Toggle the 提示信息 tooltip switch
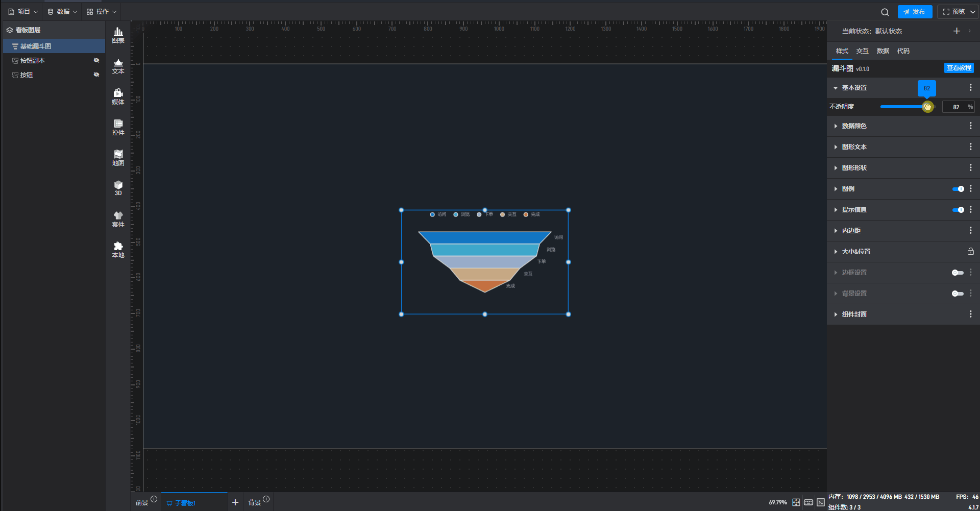Image resolution: width=980 pixels, height=511 pixels. click(x=958, y=210)
